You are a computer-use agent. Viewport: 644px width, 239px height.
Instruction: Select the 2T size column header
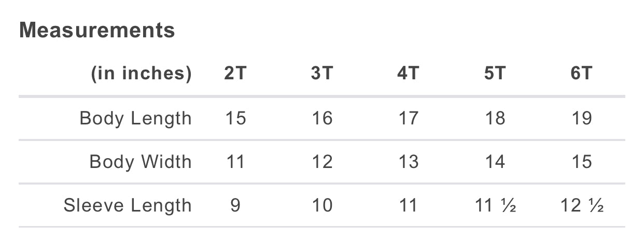coord(235,74)
